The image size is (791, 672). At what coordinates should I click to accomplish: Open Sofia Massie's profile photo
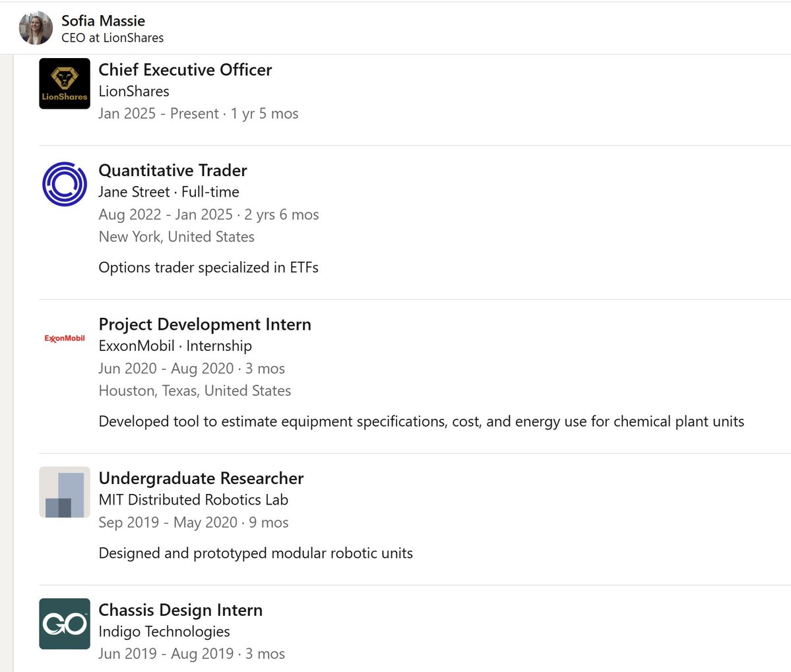36,28
